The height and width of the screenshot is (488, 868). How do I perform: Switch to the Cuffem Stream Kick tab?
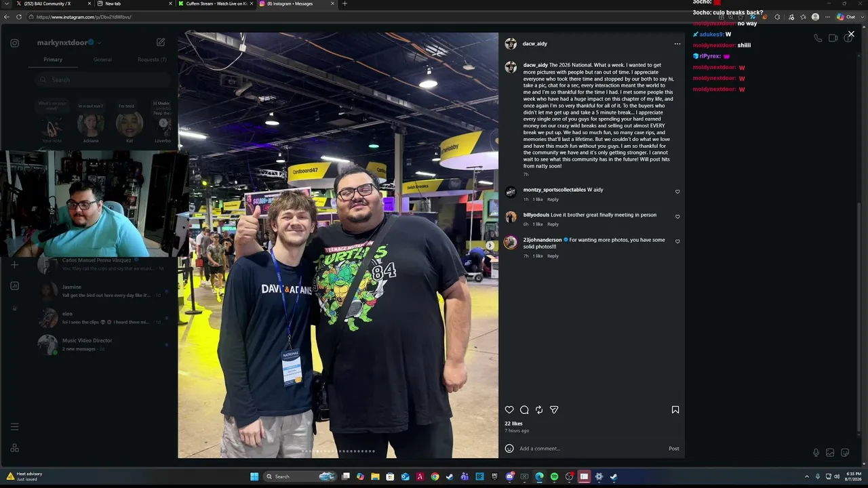coord(216,3)
